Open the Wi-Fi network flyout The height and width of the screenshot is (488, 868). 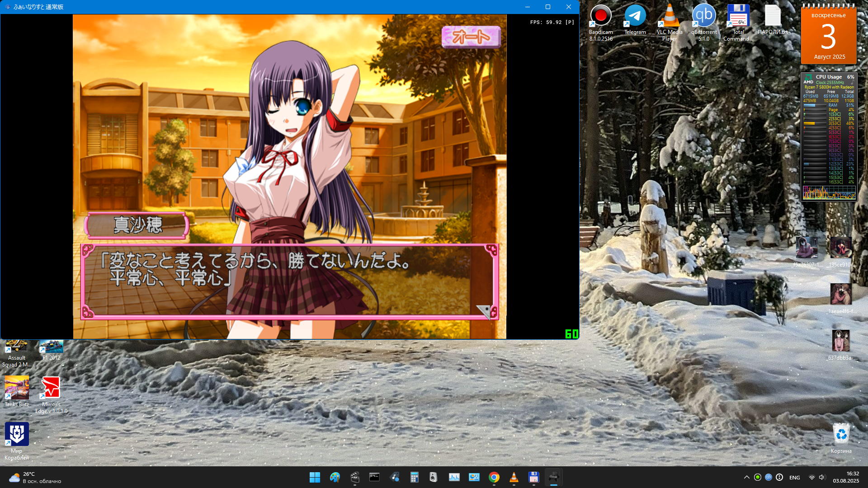point(812,477)
